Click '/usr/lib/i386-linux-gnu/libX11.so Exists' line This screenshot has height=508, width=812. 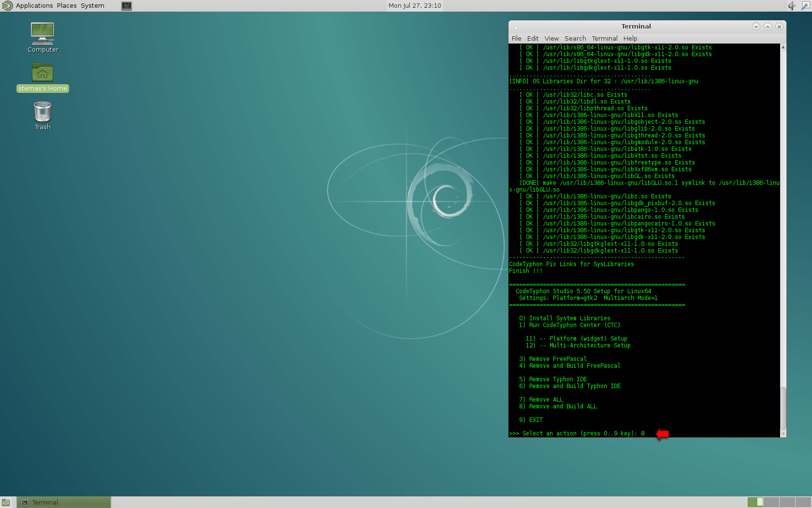tap(598, 115)
